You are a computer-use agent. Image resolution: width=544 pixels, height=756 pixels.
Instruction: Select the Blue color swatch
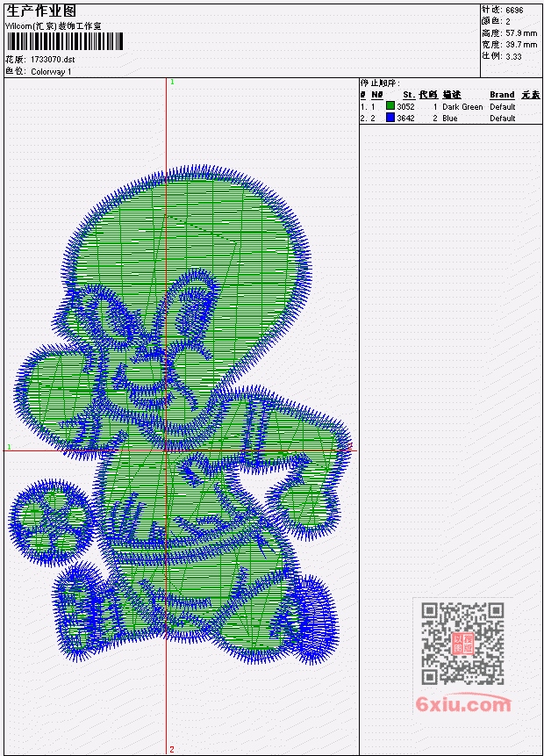(x=390, y=118)
